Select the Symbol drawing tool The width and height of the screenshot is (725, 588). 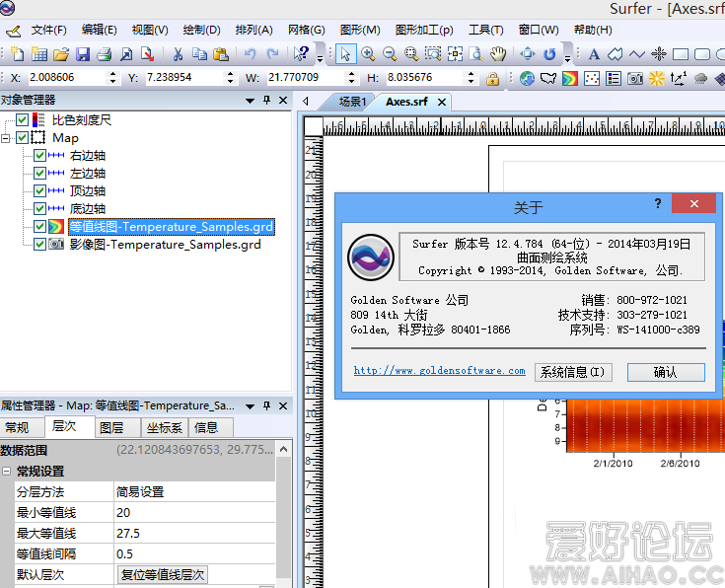click(659, 54)
